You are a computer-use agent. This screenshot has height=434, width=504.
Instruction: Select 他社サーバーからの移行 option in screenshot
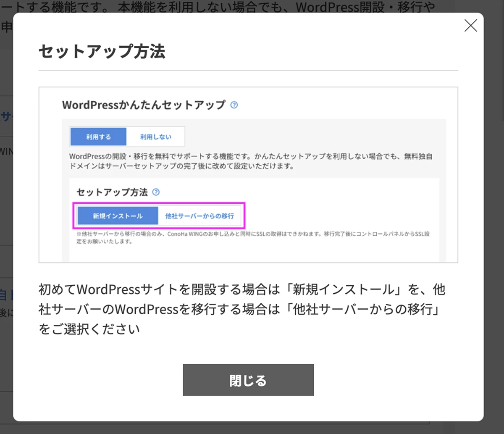(199, 216)
